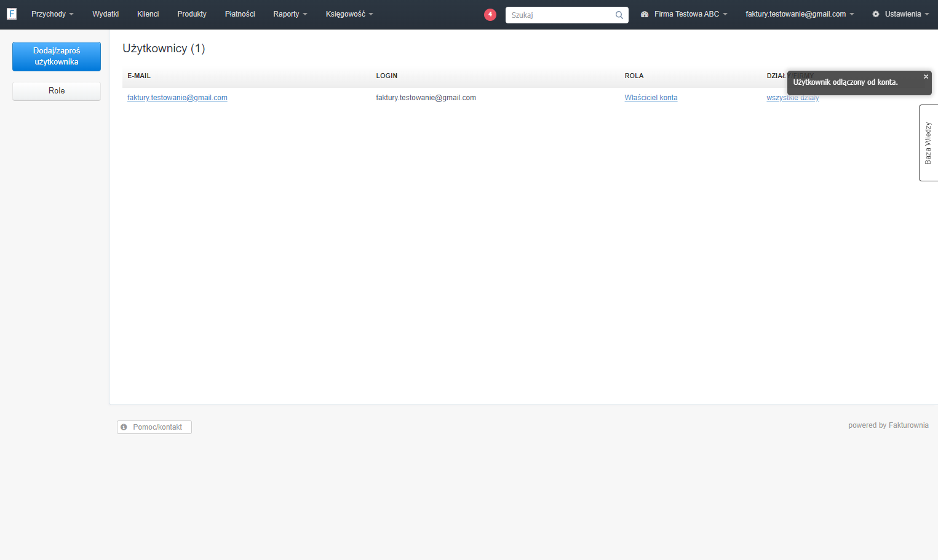Open the faktury.testowanie@gmail.com email link
This screenshot has width=938, height=560.
pyautogui.click(x=177, y=98)
